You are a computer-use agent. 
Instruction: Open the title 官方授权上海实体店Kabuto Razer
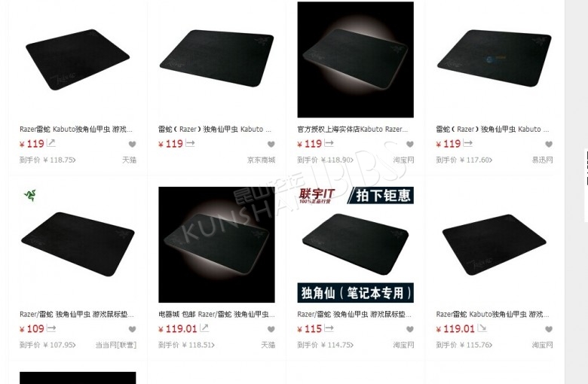click(353, 130)
